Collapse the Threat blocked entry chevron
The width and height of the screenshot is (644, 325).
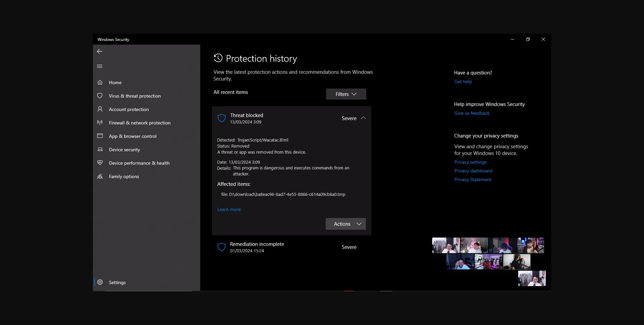pos(363,118)
